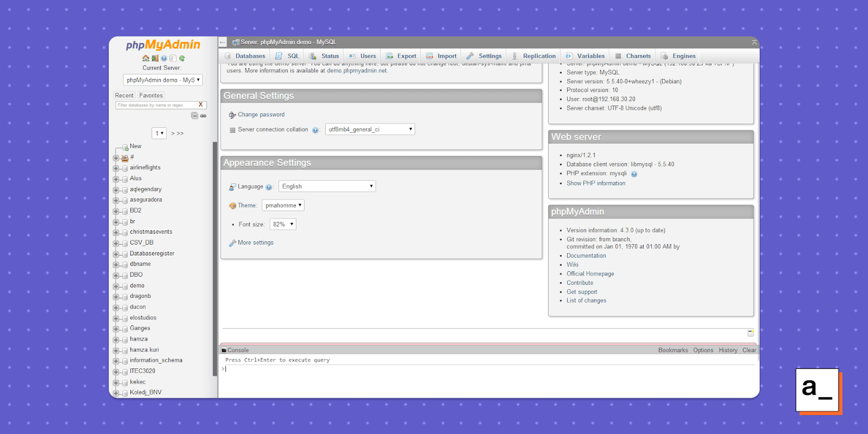Toggle the collapse arrow at top right
868x434 pixels.
point(754,42)
